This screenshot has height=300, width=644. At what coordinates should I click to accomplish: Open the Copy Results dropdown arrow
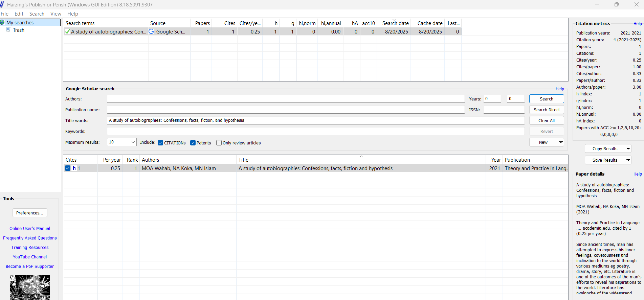[628, 148]
